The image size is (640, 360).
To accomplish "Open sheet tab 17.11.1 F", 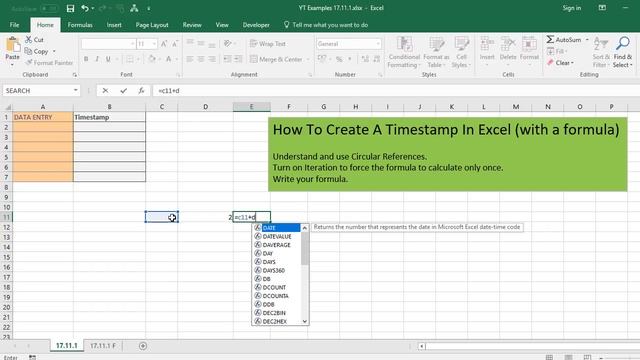I will (x=103, y=346).
